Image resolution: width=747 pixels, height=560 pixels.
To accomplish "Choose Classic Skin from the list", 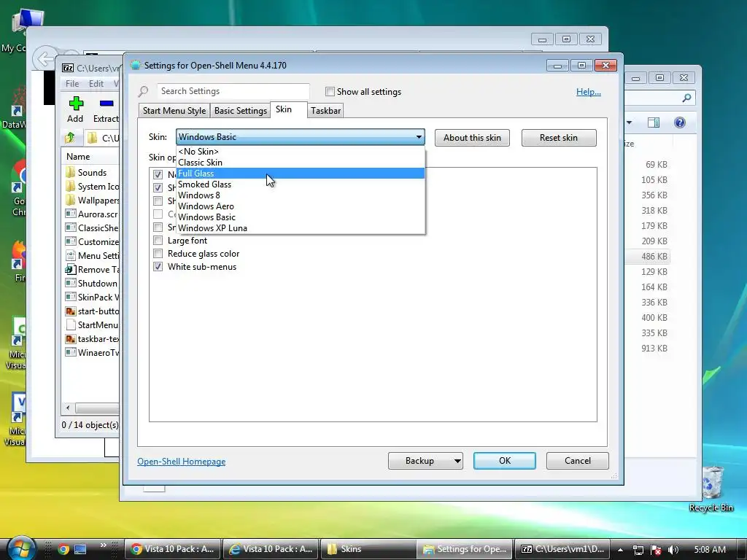I will click(x=300, y=163).
